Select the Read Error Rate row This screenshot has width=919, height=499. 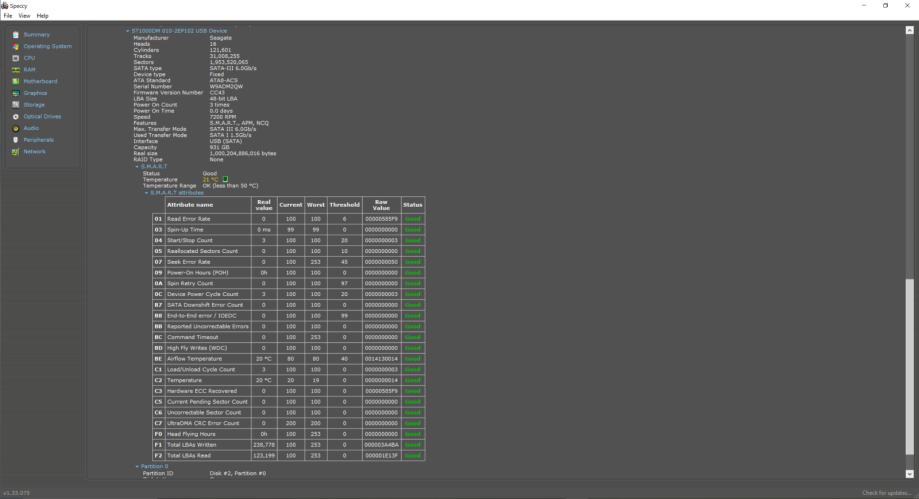[288, 219]
